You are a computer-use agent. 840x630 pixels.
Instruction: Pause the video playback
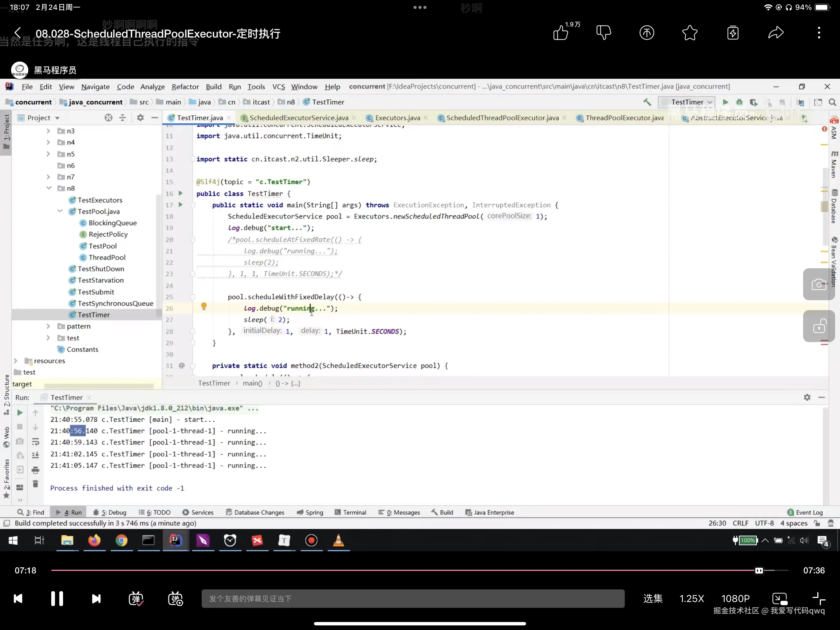click(x=57, y=599)
